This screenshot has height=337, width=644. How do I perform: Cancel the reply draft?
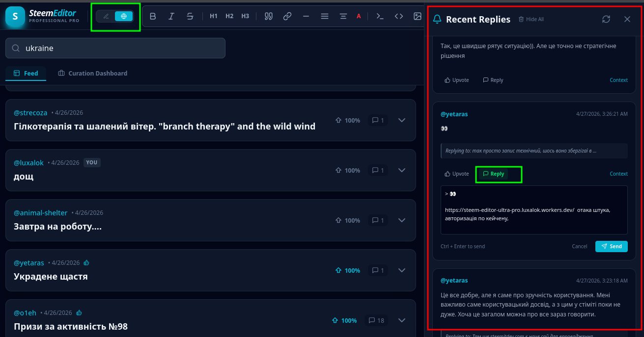point(580,246)
